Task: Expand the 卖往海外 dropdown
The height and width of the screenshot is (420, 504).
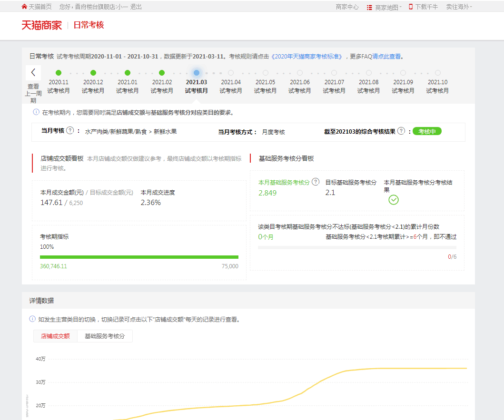Action: click(459, 7)
